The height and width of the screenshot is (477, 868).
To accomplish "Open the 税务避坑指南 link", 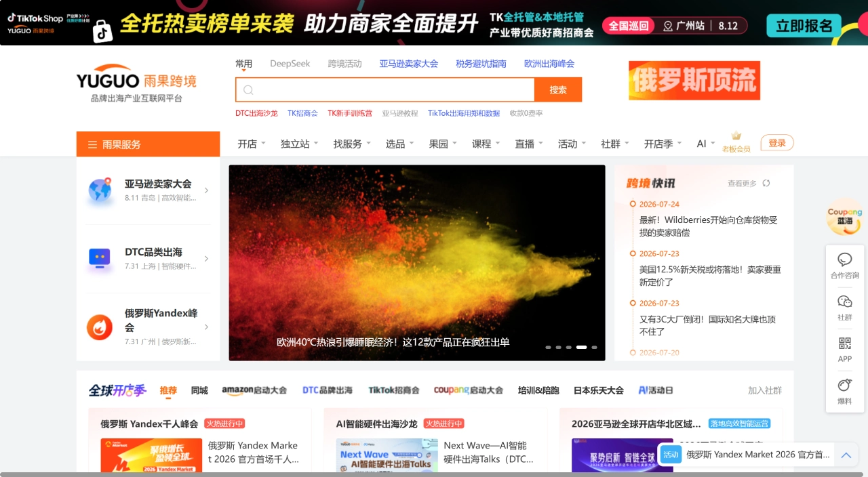I will (481, 64).
